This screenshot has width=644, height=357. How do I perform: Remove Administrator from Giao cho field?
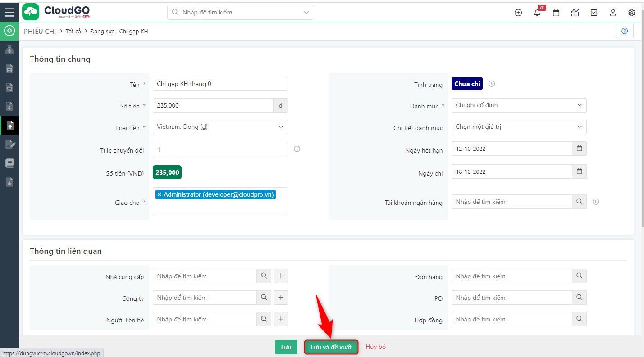[x=159, y=194]
